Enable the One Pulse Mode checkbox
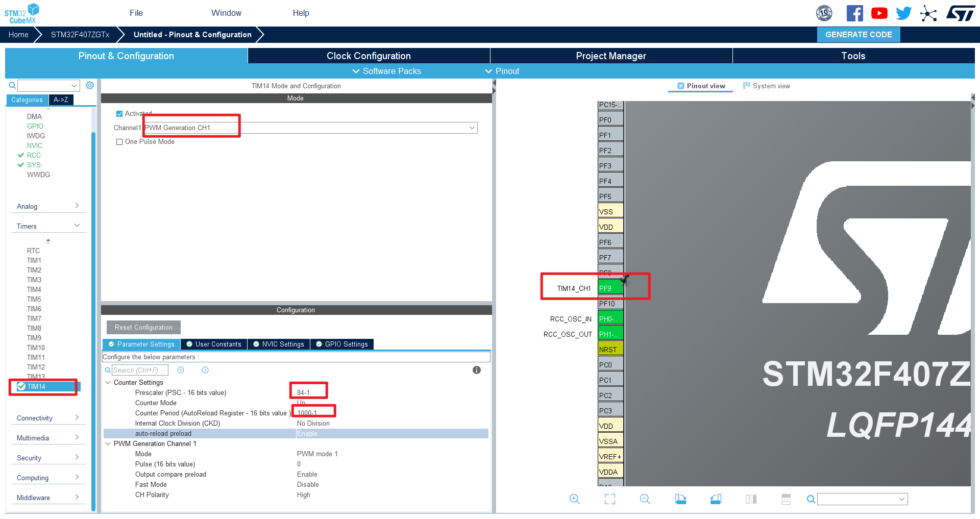980x519 pixels. click(x=119, y=142)
